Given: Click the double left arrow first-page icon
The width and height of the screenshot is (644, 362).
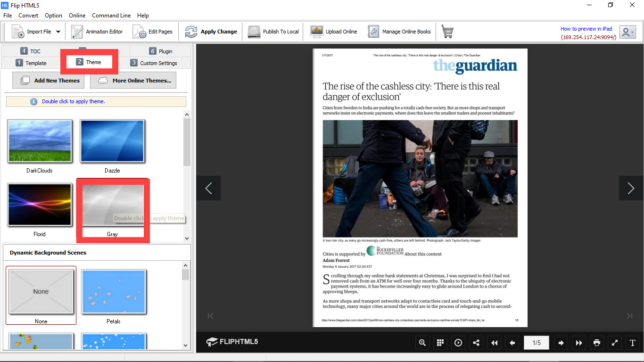Looking at the screenshot, I should pyautogui.click(x=494, y=343).
